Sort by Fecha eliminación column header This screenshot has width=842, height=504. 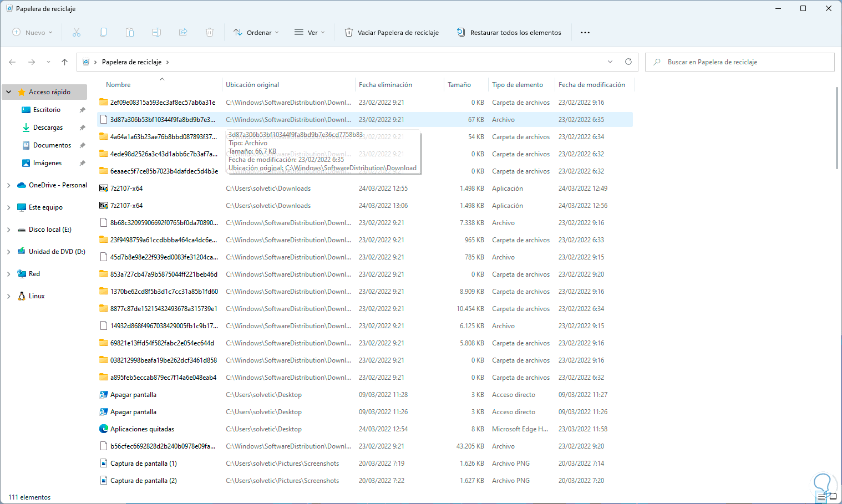386,85
